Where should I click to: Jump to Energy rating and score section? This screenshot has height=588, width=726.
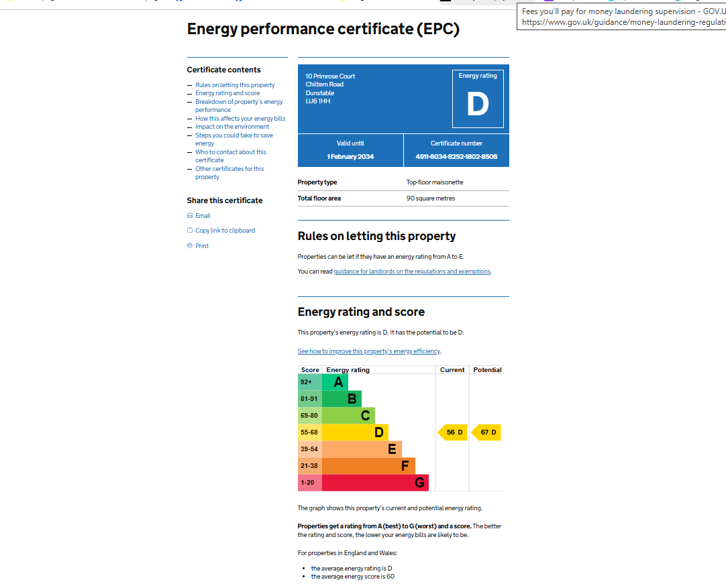[227, 93]
